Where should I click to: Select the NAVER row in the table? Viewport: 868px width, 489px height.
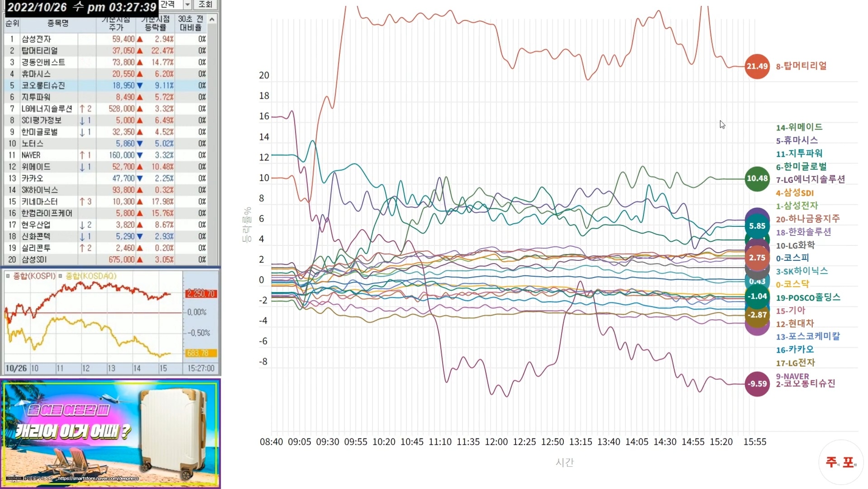[x=105, y=155]
